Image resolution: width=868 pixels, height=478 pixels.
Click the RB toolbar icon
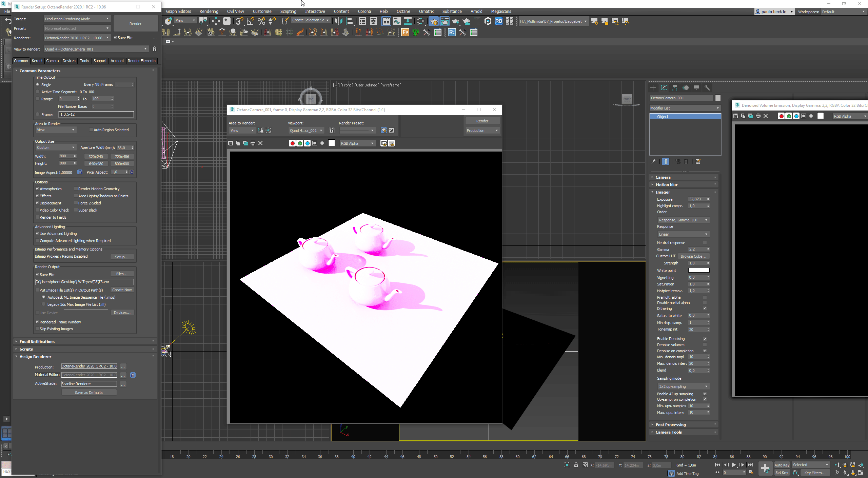pos(498,21)
